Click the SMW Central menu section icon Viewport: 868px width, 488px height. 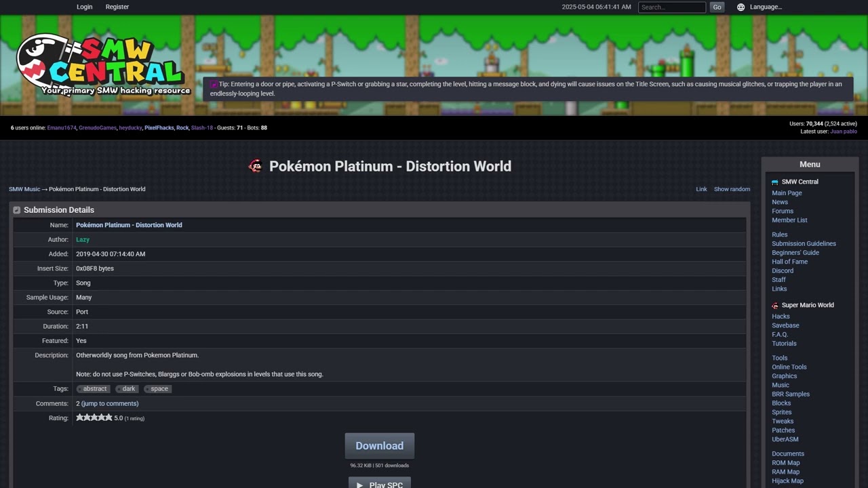(775, 182)
